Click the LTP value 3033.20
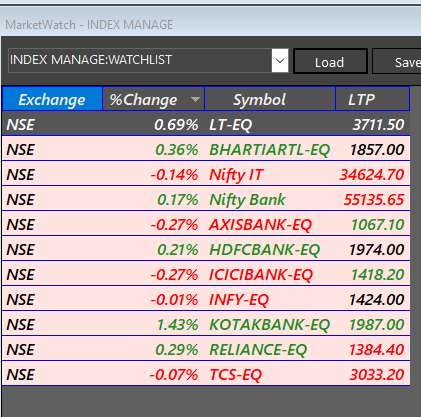Image resolution: width=421 pixels, height=417 pixels. point(377,375)
